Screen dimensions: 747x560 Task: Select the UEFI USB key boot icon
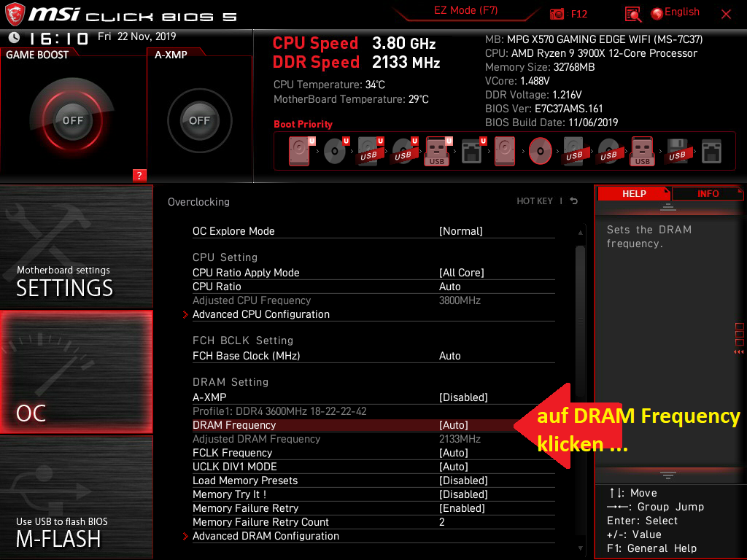(x=438, y=152)
